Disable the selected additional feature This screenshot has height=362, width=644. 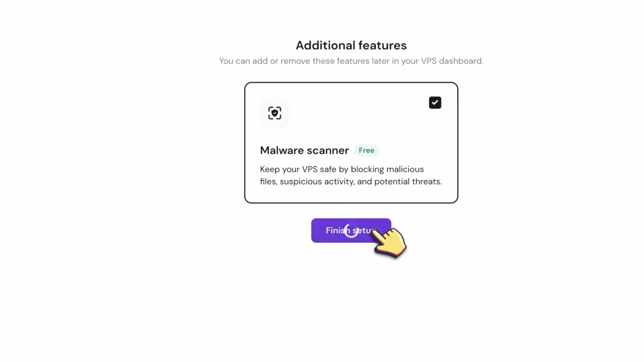[x=435, y=102]
